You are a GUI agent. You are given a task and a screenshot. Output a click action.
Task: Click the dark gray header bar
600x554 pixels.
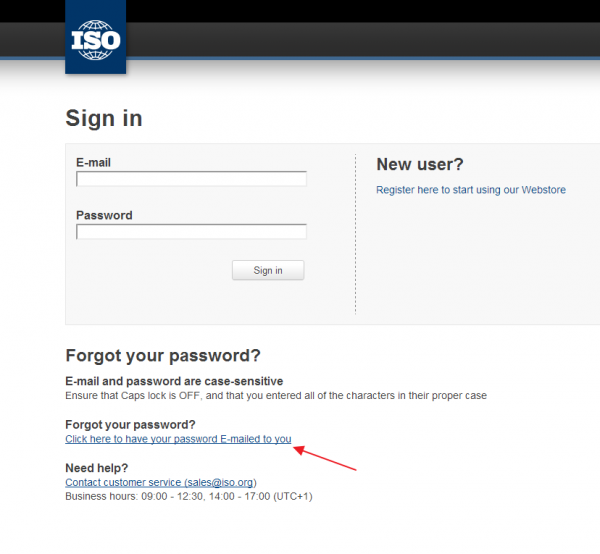pos(363,40)
